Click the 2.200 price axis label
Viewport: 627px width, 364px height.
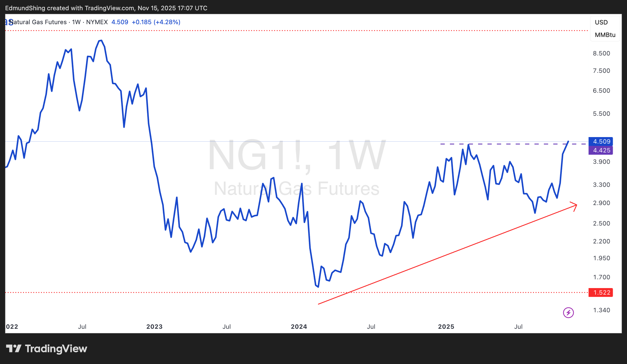click(x=601, y=241)
